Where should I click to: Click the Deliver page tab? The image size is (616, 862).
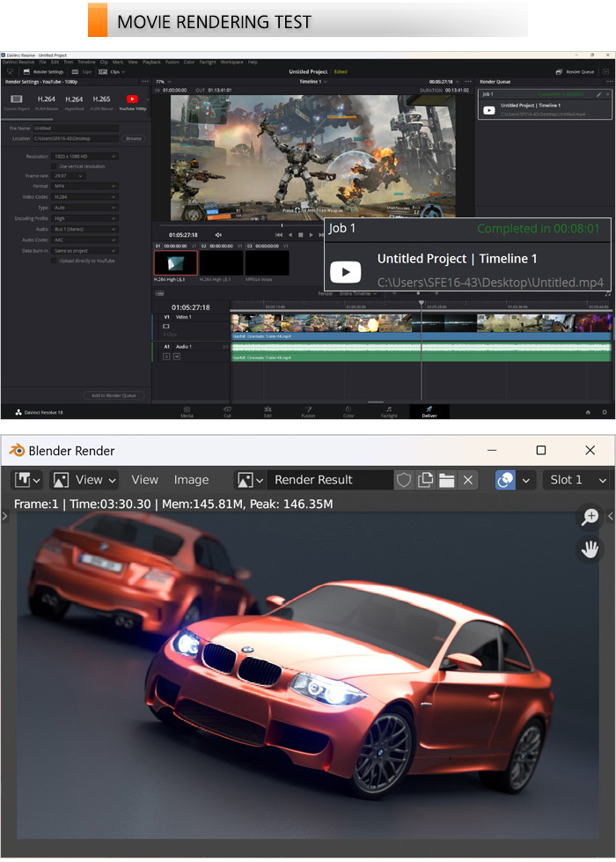429,412
